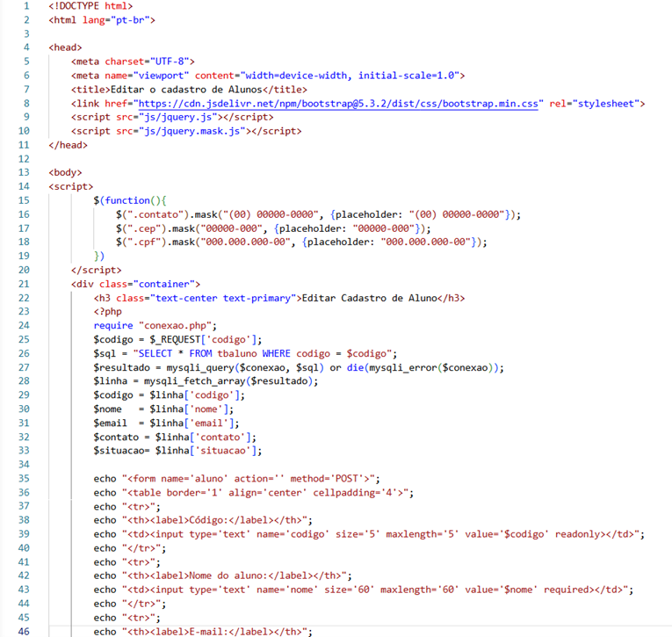Image resolution: width=672 pixels, height=637 pixels.
Task: Click the closing </script> tag on line 20
Action: (97, 270)
